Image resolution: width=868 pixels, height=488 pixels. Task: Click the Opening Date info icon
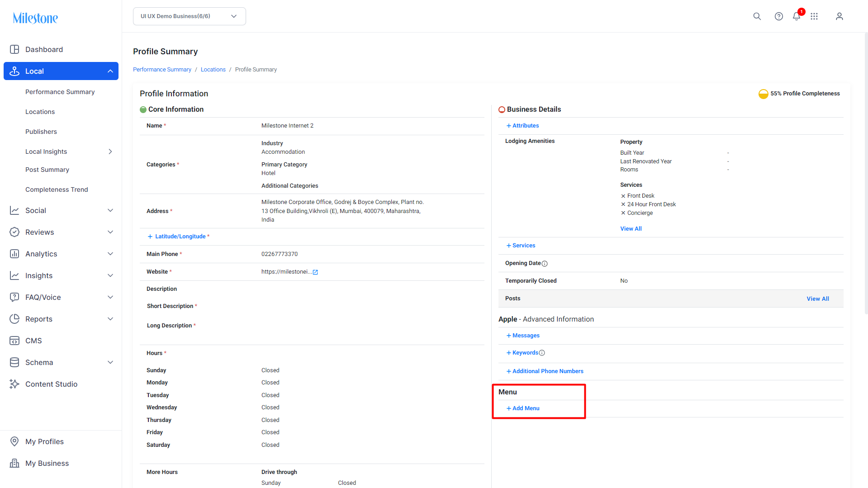[545, 264]
